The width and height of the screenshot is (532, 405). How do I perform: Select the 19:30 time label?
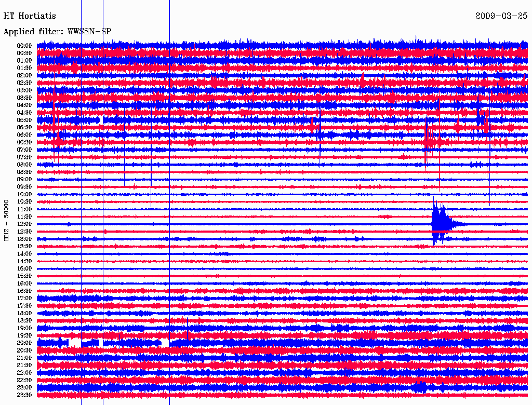point(24,336)
